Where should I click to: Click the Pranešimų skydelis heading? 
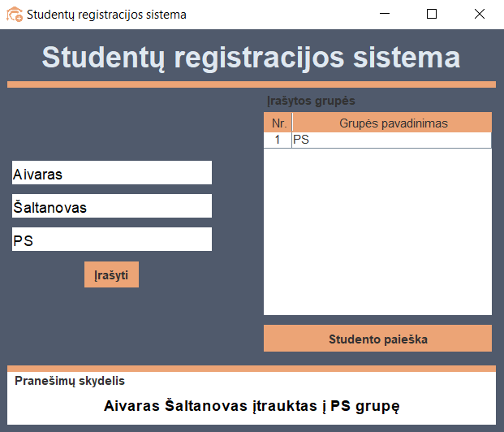click(70, 381)
